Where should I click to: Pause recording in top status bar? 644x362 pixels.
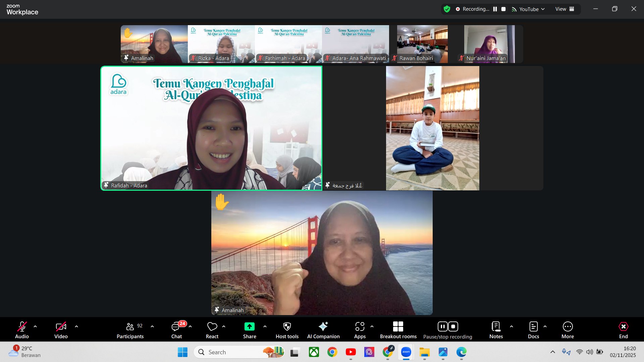pyautogui.click(x=495, y=9)
